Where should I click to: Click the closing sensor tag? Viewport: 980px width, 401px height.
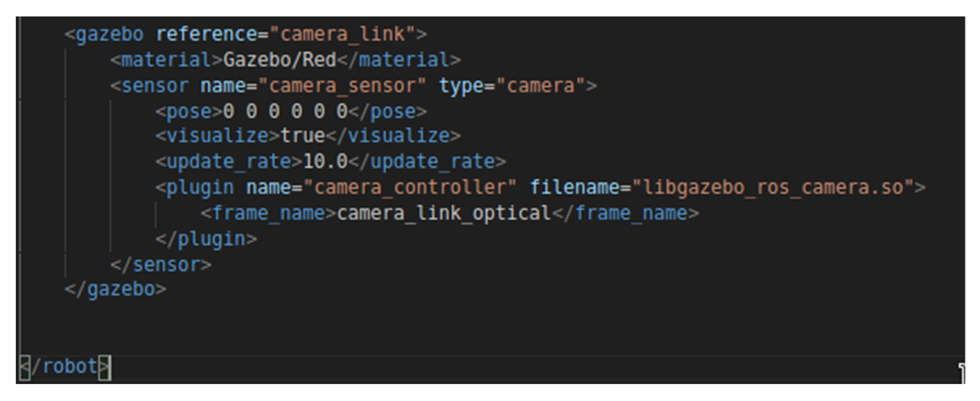pos(161,264)
